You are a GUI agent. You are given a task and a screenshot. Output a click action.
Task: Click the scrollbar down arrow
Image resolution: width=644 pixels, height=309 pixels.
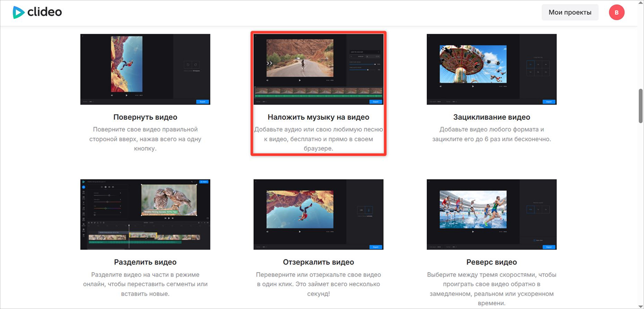[x=641, y=306]
